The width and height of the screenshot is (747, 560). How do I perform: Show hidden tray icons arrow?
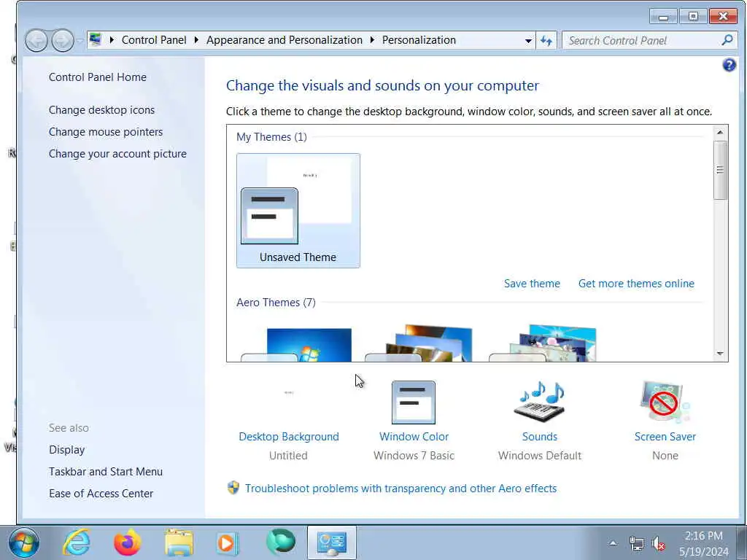coord(613,542)
